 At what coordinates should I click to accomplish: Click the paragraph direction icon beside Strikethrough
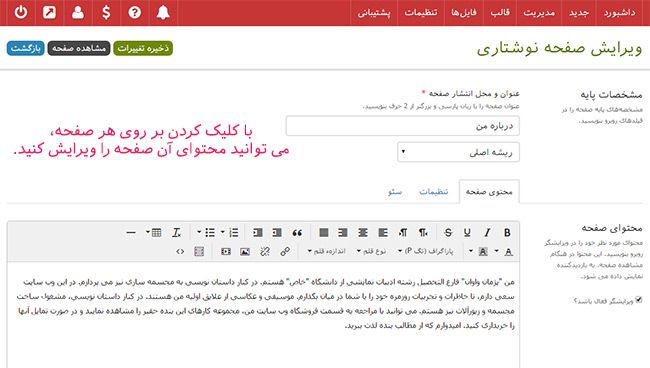click(x=423, y=233)
